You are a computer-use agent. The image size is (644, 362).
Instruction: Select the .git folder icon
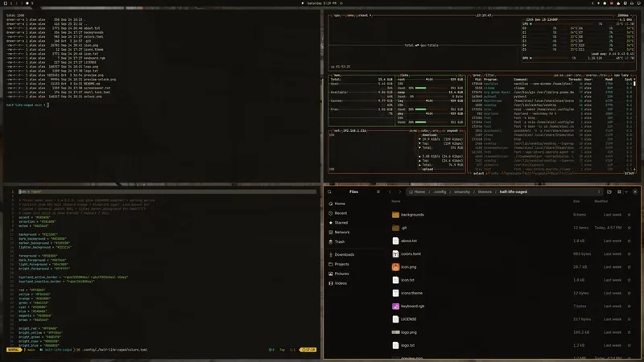[x=395, y=228]
